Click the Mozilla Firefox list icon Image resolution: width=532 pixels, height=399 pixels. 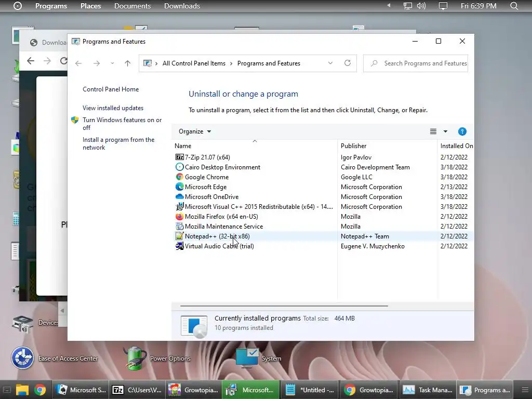click(x=179, y=216)
